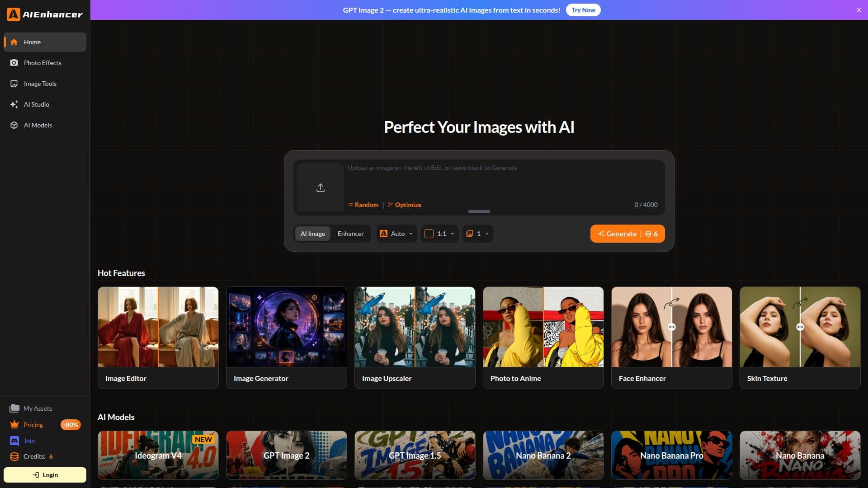The width and height of the screenshot is (868, 488).
Task: Close the GPT Image 2 banner
Action: (859, 10)
